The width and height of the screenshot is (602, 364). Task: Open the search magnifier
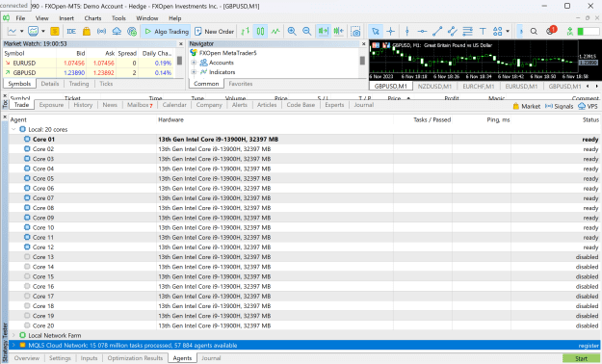click(534, 32)
